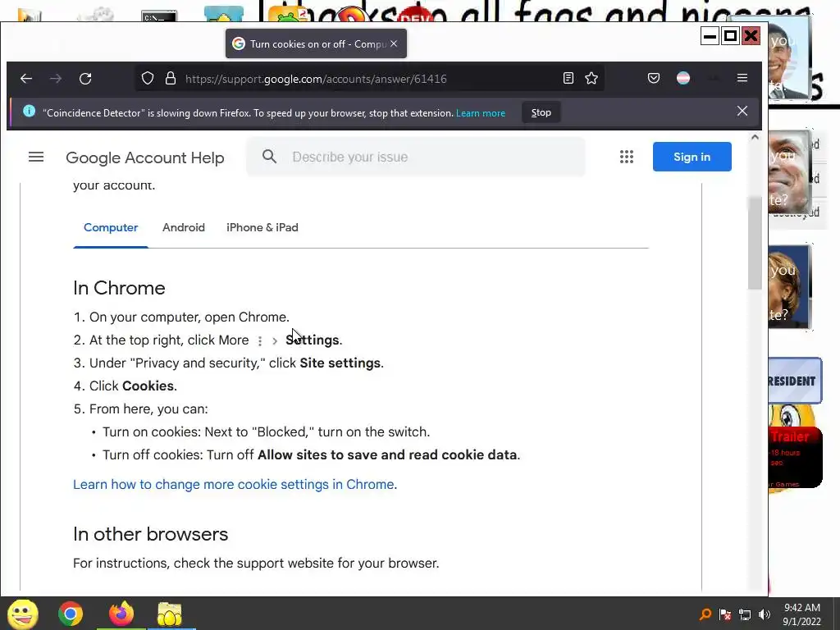The image size is (840, 630).
Task: Click 'Allow sites to save and read cookie data' text
Action: pos(387,454)
